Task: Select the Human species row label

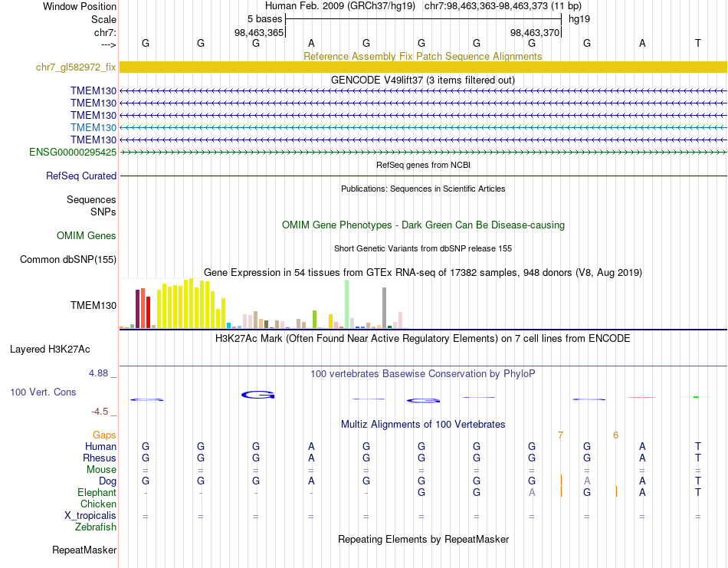Action: pyautogui.click(x=100, y=446)
